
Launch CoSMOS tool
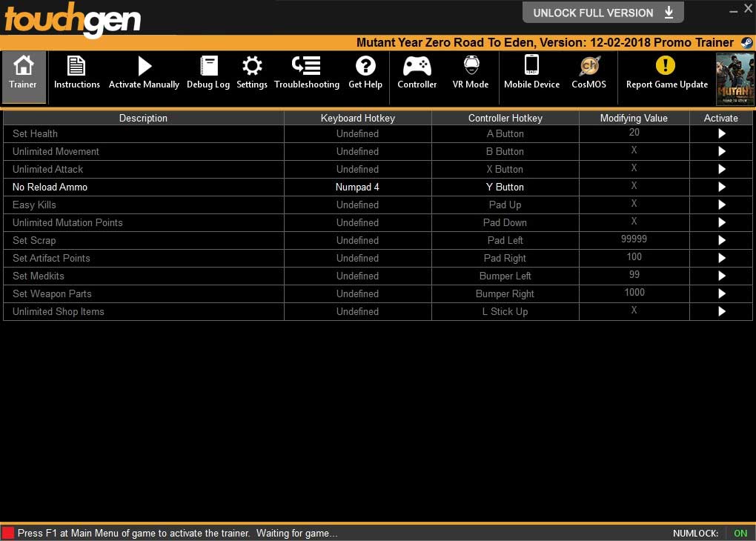tap(589, 67)
